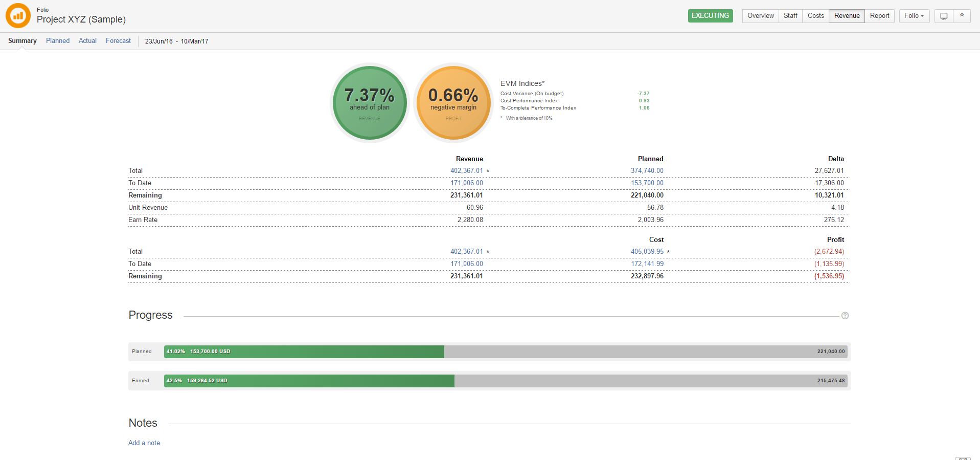The width and height of the screenshot is (980, 460).
Task: Click the Add a note link
Action: point(144,443)
